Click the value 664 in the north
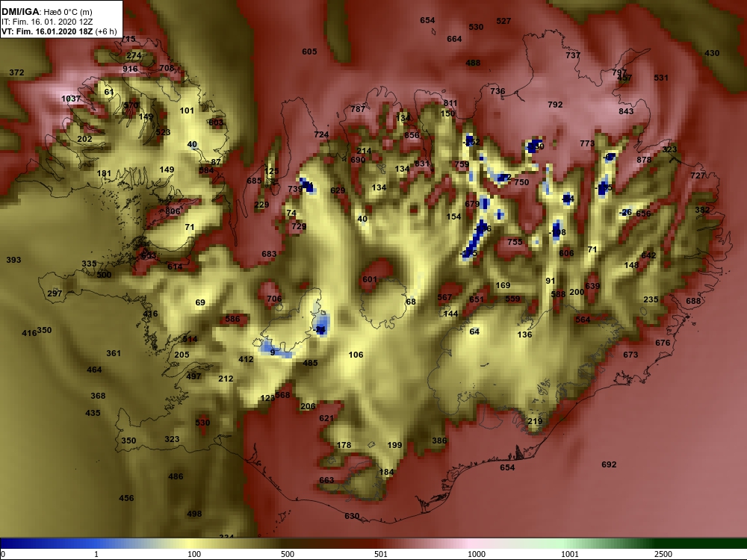This screenshot has width=747, height=560. tap(454, 39)
